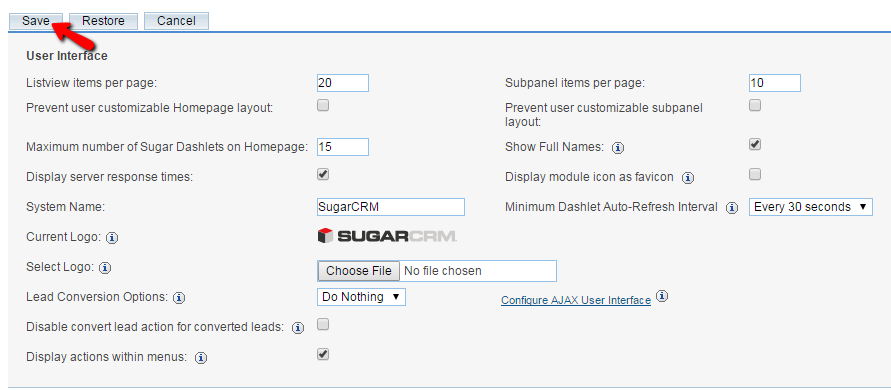Click the Select Logo info icon
This screenshot has height=391, width=891.
pyautogui.click(x=105, y=268)
